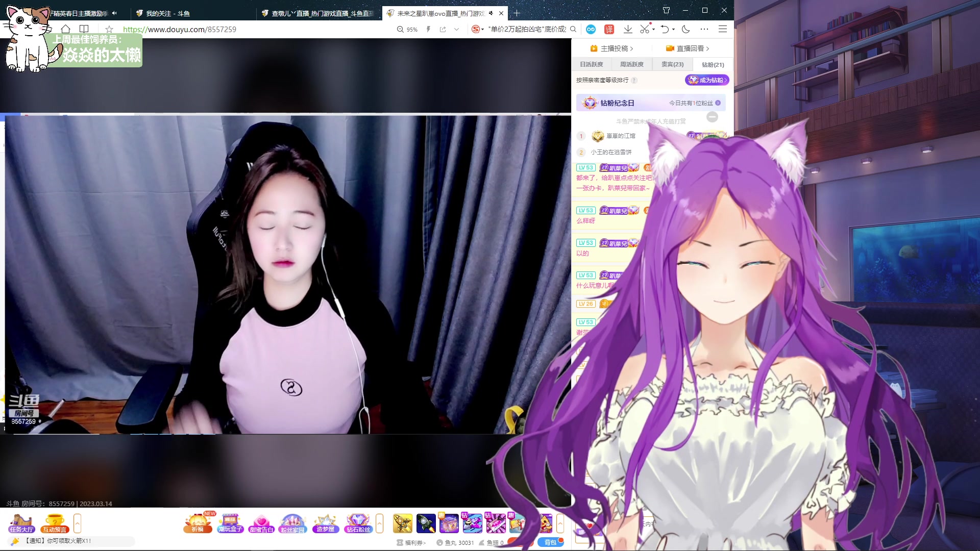Open the 直播回看 replay link
The height and width of the screenshot is (551, 980).
point(688,48)
